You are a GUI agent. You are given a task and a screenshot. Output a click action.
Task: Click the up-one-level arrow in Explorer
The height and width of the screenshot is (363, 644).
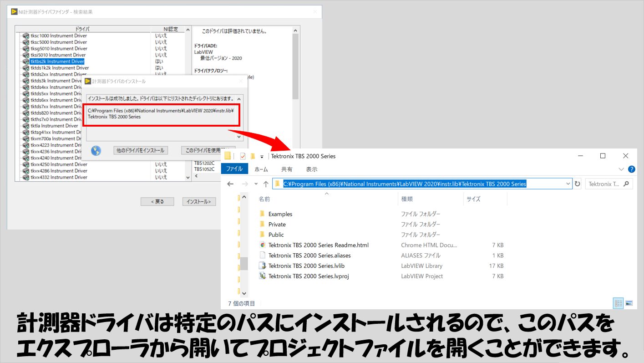(x=266, y=184)
